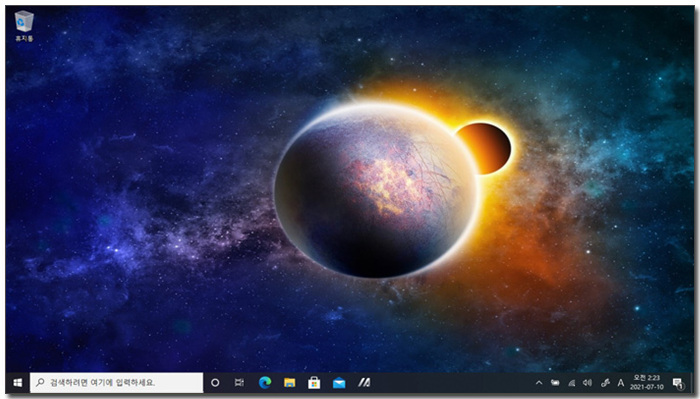The image size is (700, 399).
Task: Open Cortana from the taskbar
Action: tap(215, 383)
